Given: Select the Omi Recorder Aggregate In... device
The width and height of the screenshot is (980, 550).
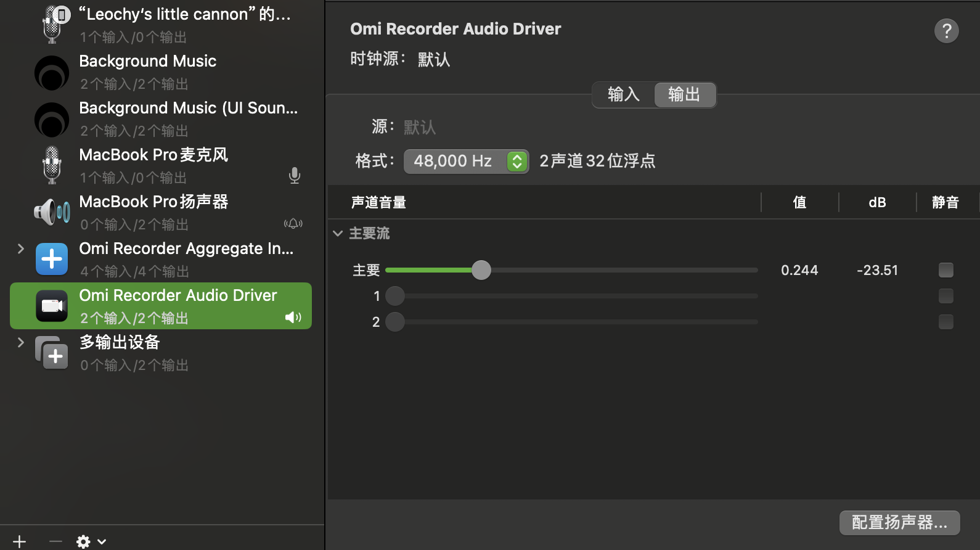Looking at the screenshot, I should tap(161, 260).
